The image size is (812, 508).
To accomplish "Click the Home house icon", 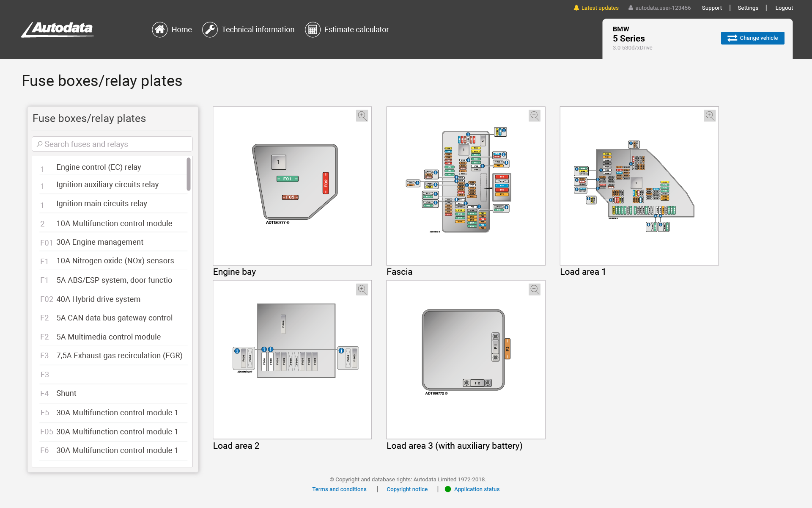I will point(159,30).
